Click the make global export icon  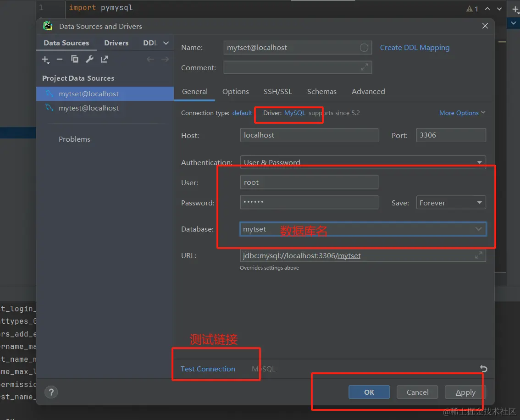[x=105, y=59]
